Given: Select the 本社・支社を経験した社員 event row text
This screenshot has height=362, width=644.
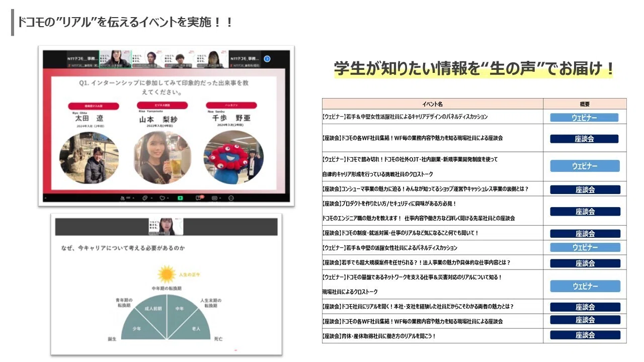Looking at the screenshot, I should pos(418,306).
